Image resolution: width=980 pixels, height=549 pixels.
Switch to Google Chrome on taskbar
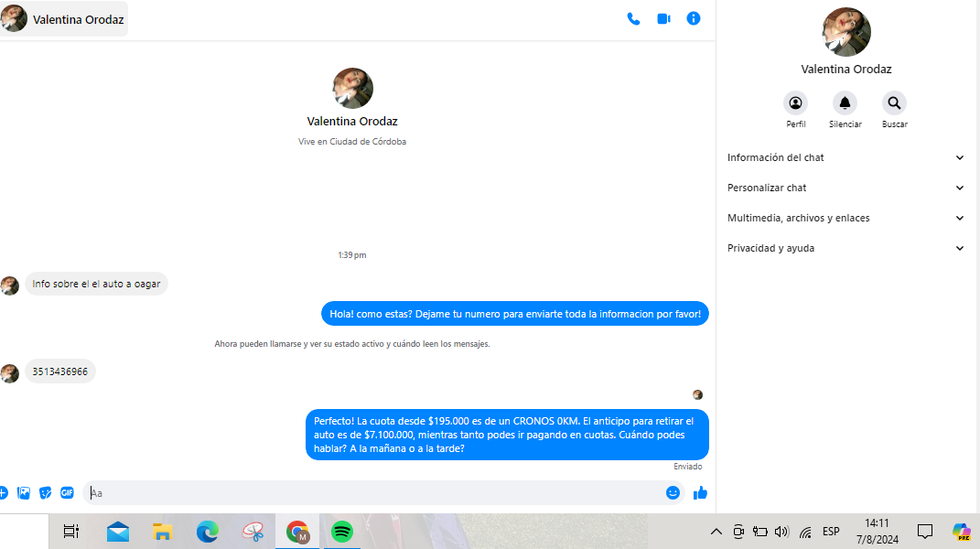(297, 532)
